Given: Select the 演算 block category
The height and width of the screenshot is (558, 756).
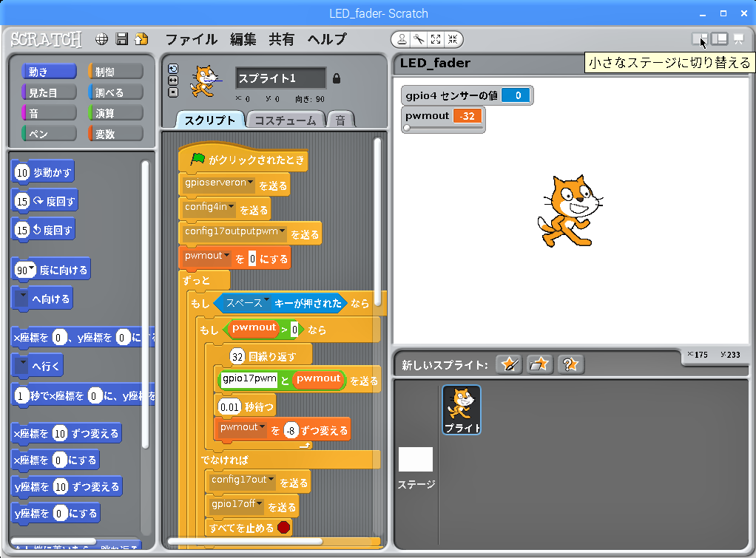Looking at the screenshot, I should click(x=115, y=113).
